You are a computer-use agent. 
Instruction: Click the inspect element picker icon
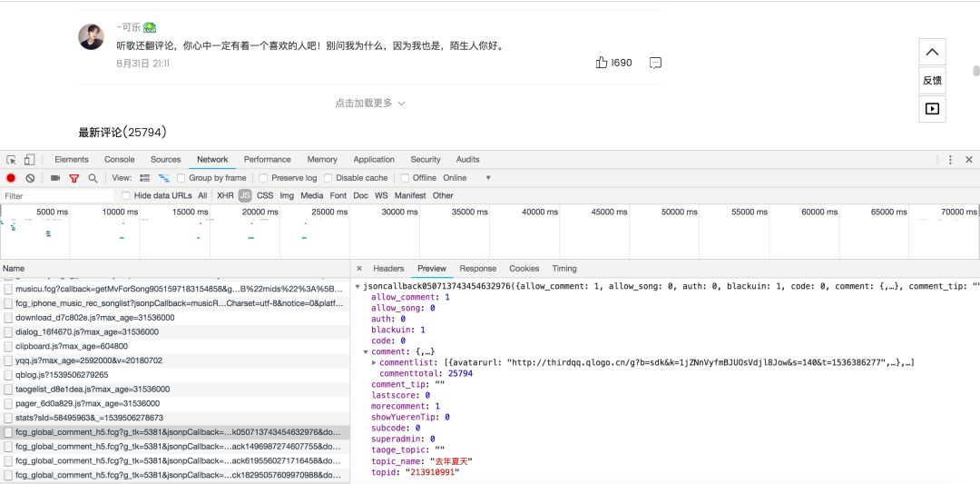11,160
